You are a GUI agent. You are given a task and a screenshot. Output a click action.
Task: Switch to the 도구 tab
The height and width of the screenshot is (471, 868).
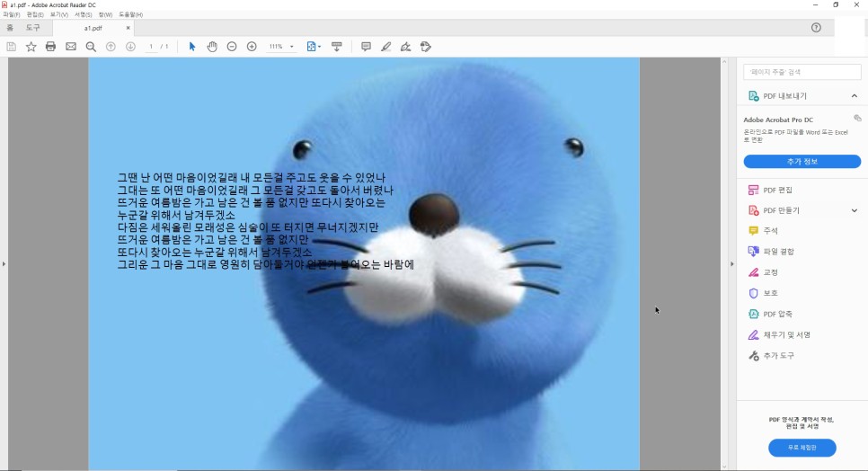click(x=32, y=28)
